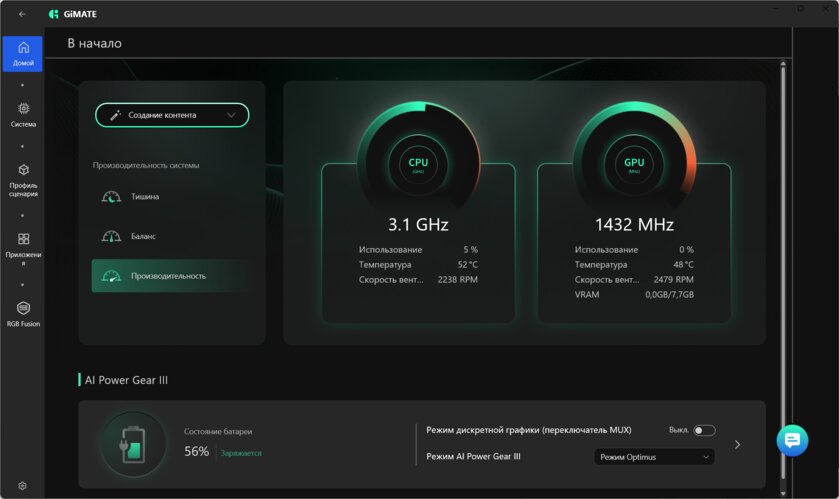Screen dimensions: 839x499
Task: Select the Тишина performance mode
Action: [x=171, y=197]
